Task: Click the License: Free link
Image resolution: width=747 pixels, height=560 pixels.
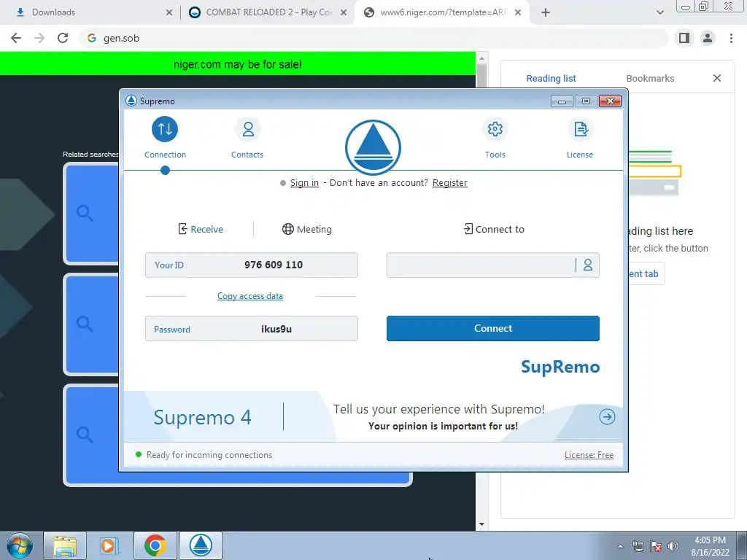Action: point(589,455)
